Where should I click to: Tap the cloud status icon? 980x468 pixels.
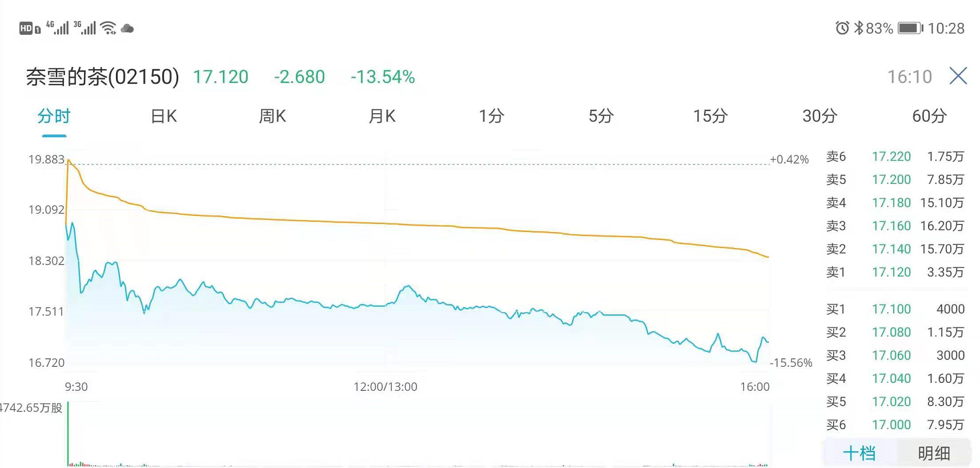pos(127,28)
